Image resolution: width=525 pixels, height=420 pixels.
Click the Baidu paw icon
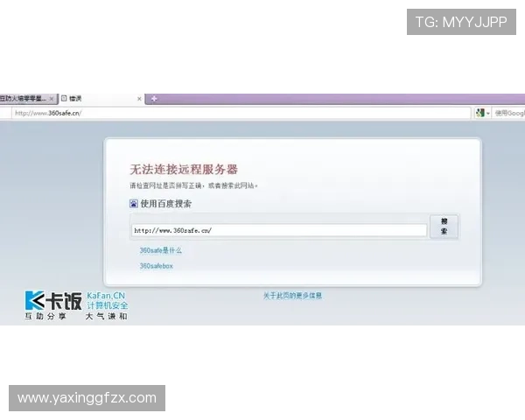tap(134, 204)
